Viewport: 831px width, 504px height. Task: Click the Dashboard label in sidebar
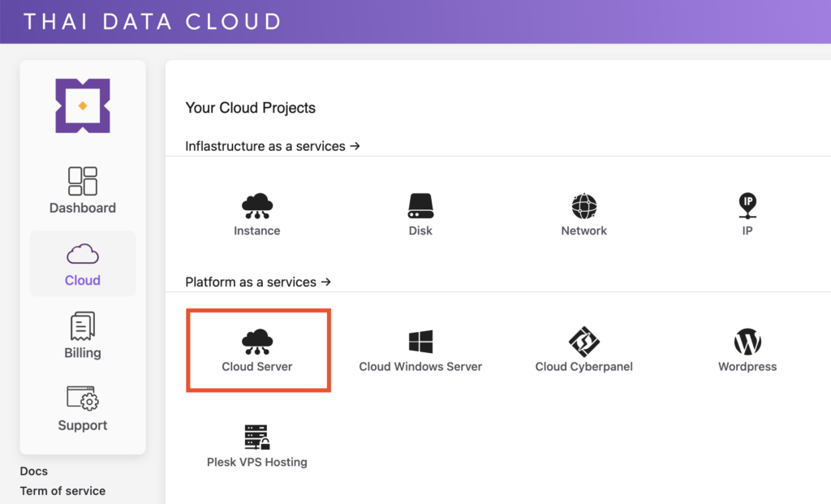[83, 208]
